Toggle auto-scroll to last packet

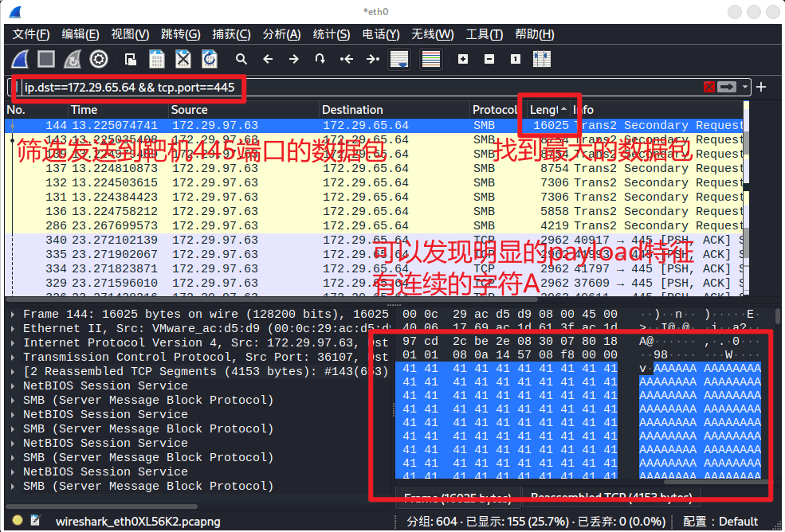click(x=398, y=59)
